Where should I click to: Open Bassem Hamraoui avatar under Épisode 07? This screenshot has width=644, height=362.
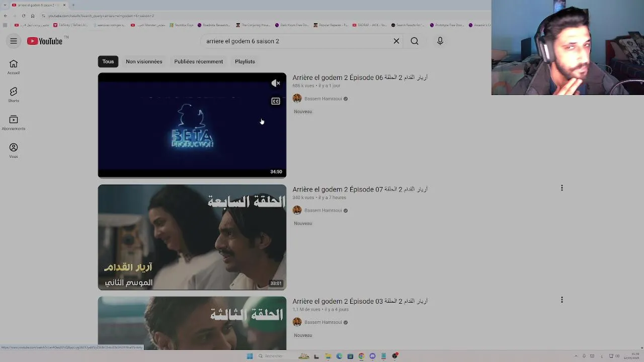click(x=297, y=210)
